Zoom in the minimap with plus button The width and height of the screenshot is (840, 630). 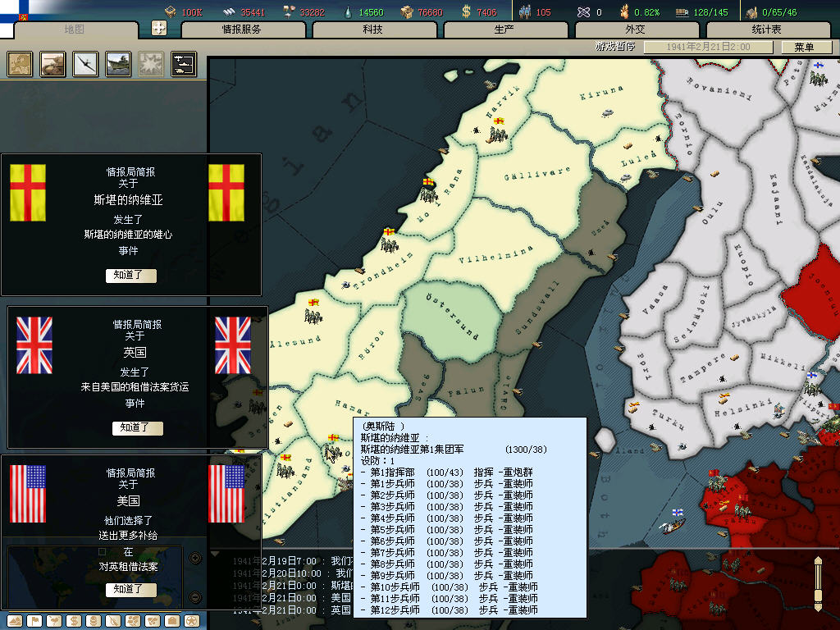(195, 559)
